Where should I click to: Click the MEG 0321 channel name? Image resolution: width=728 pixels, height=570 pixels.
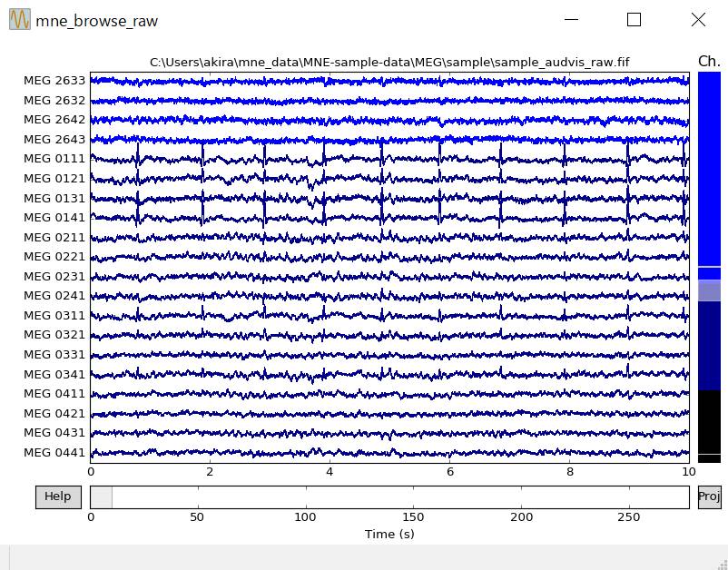pyautogui.click(x=54, y=336)
